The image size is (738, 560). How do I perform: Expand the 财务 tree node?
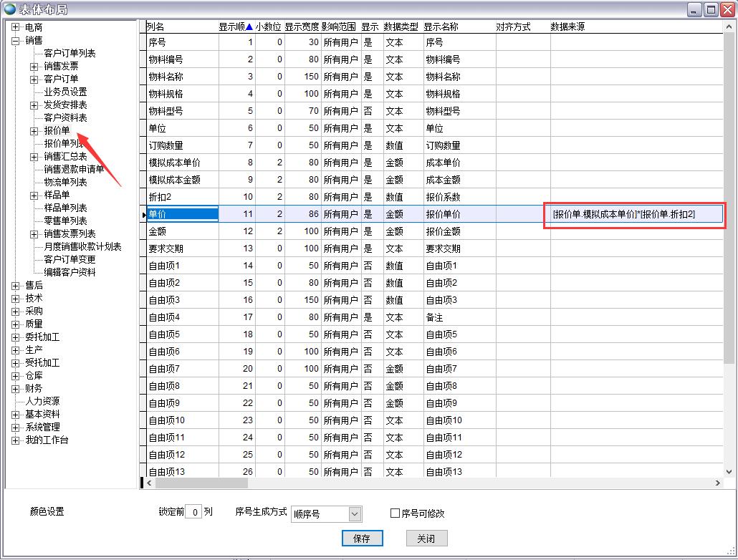click(x=16, y=389)
